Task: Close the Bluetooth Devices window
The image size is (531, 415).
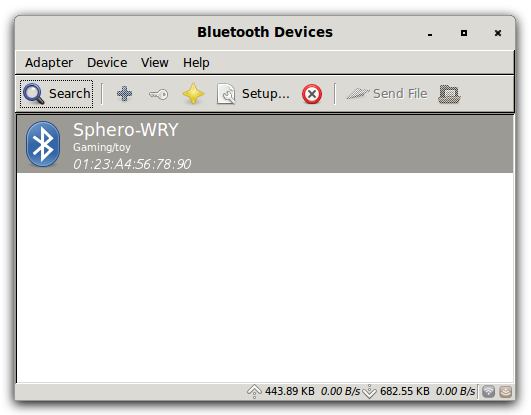Action: (498, 33)
